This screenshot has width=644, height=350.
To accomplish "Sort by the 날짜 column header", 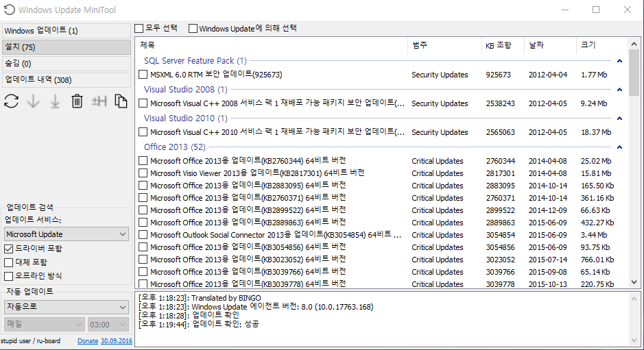I will 550,45.
